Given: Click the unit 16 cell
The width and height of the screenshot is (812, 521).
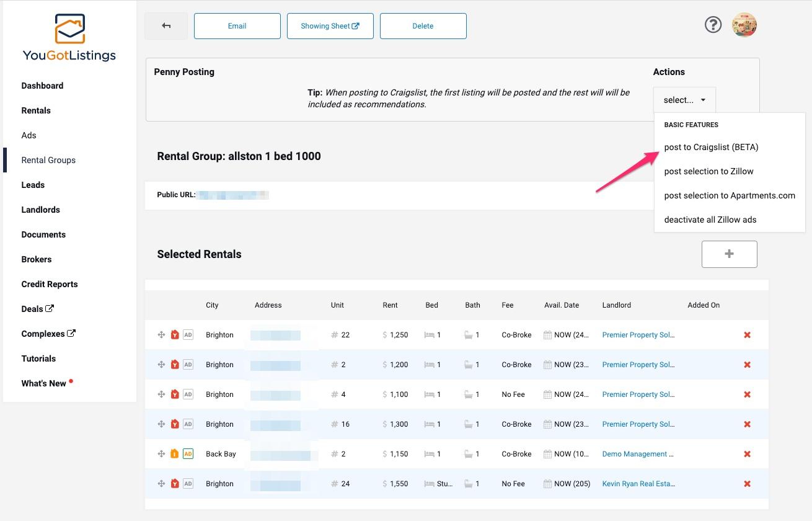Looking at the screenshot, I should pos(340,424).
